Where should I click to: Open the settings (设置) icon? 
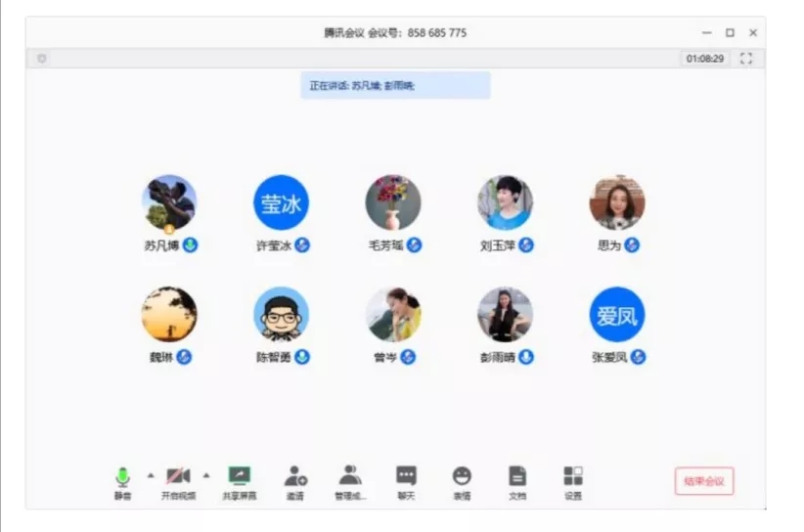coord(573,477)
